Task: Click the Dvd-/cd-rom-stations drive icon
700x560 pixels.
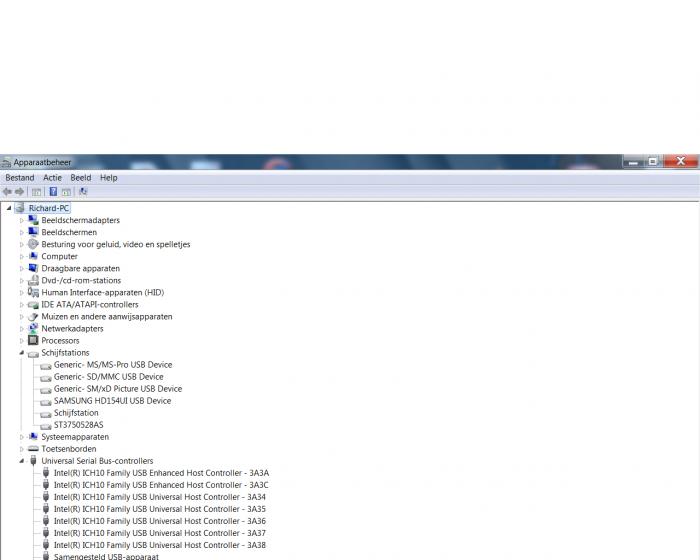Action: pos(33,280)
